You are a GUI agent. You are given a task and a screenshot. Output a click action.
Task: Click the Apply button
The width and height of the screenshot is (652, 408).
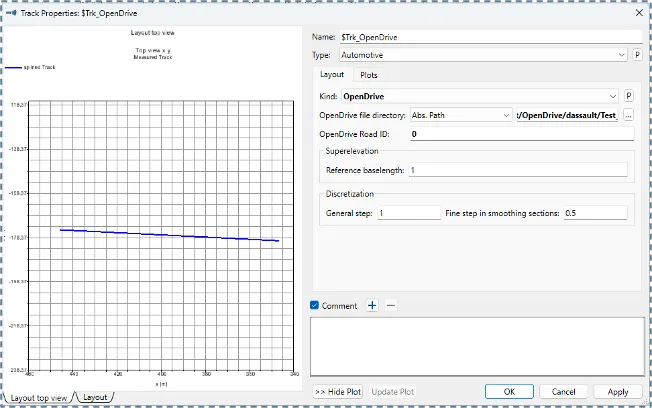point(617,392)
